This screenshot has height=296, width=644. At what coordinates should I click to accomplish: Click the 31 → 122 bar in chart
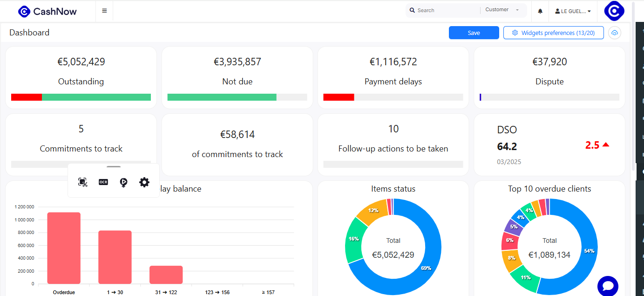[x=166, y=275]
